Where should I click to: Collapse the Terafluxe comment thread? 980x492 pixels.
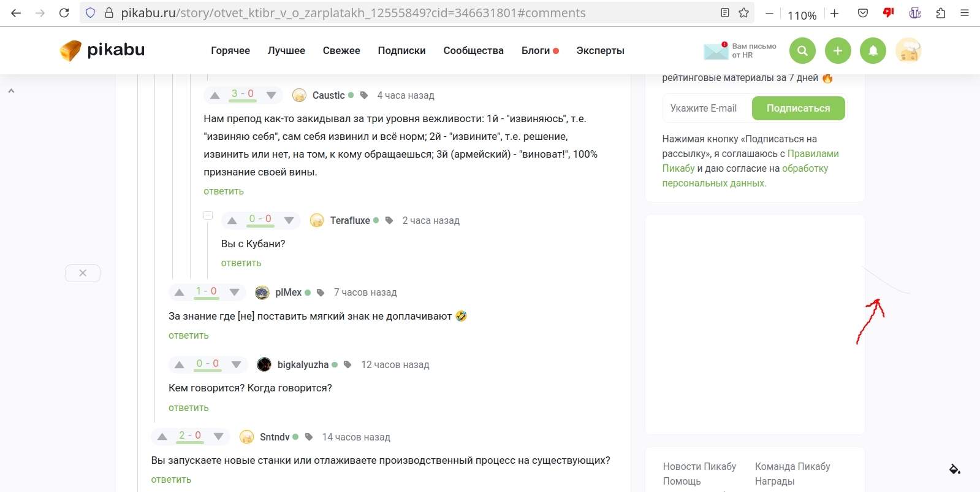(208, 215)
